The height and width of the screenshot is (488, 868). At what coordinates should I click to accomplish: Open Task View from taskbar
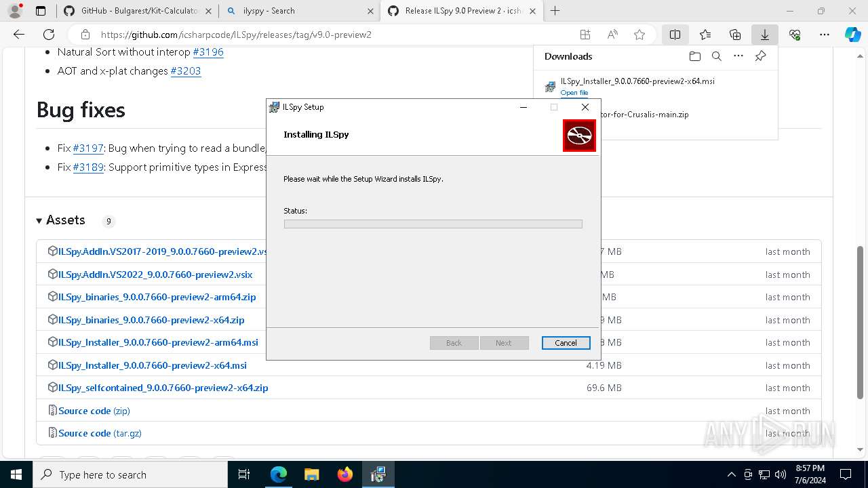click(x=245, y=474)
